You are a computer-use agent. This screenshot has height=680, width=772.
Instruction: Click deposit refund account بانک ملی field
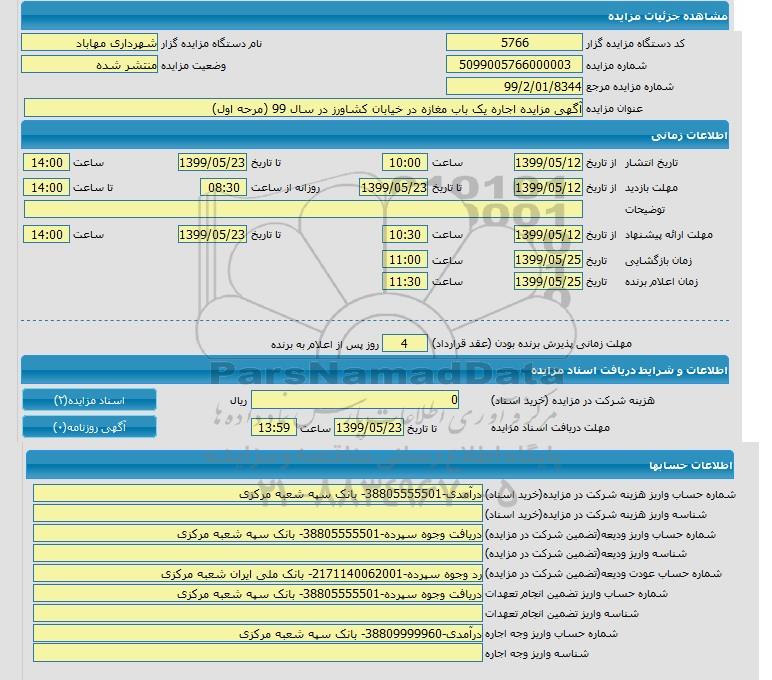pyautogui.click(x=257, y=574)
